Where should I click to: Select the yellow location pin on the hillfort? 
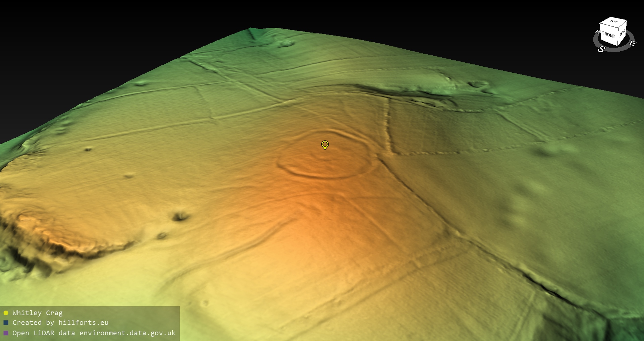[x=325, y=145]
